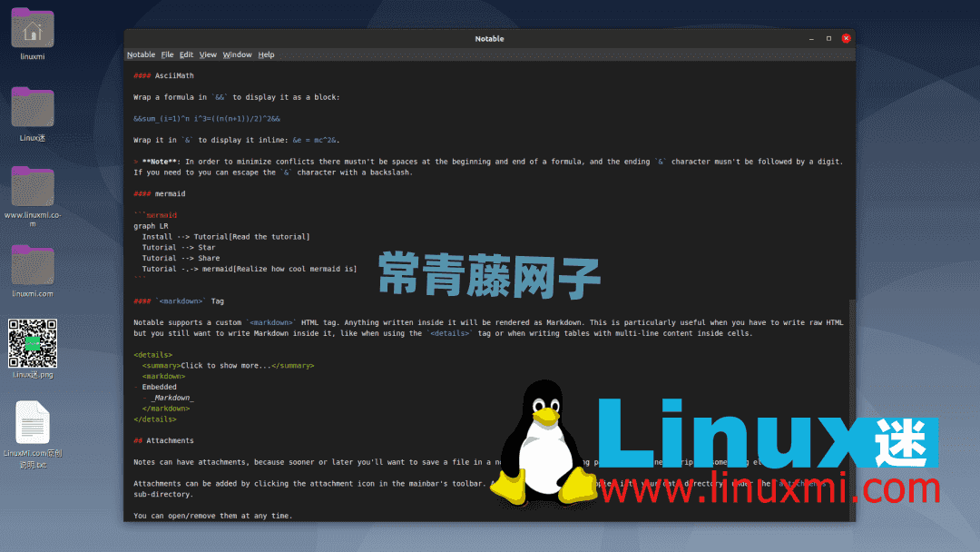Screen dimensions: 980x552
Task: Maximize the Notable window
Action: [828, 39]
